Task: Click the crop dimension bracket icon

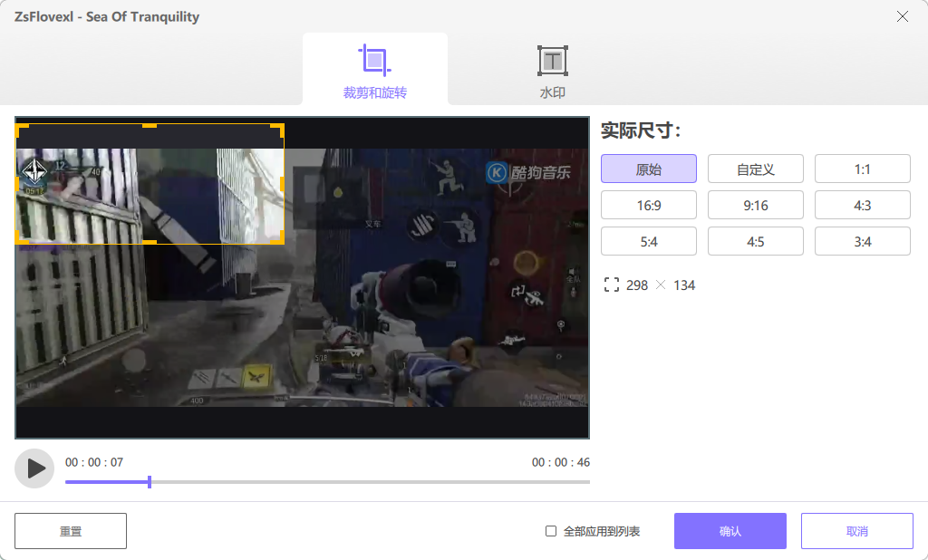Action: coord(612,285)
